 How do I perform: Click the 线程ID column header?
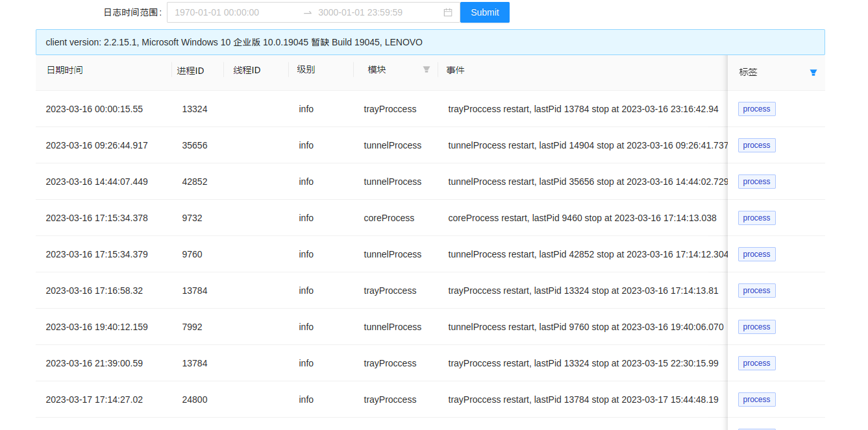247,70
